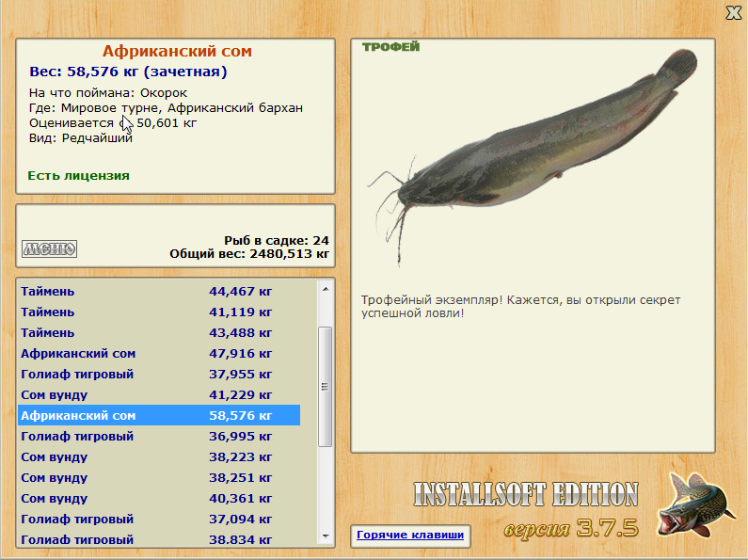The width and height of the screenshot is (748, 560).
Task: Select Таймень 44,467 кг row
Action: [159, 291]
